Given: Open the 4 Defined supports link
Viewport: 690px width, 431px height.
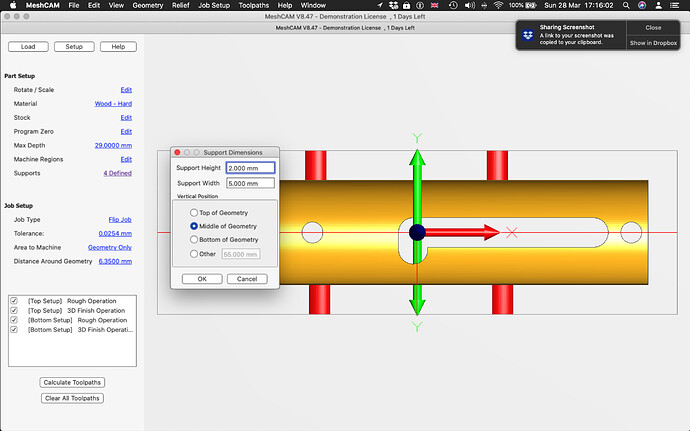Looking at the screenshot, I should click(117, 173).
